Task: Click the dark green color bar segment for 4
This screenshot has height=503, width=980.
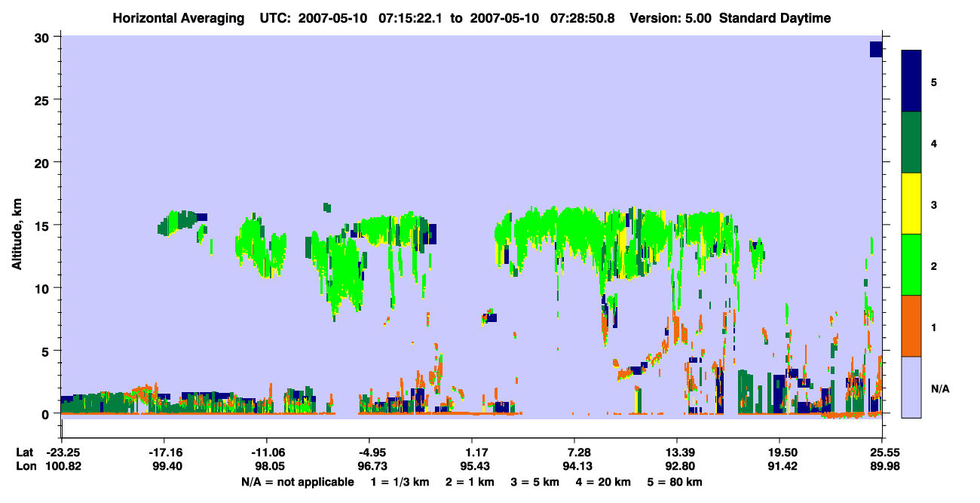Action: 911,143
